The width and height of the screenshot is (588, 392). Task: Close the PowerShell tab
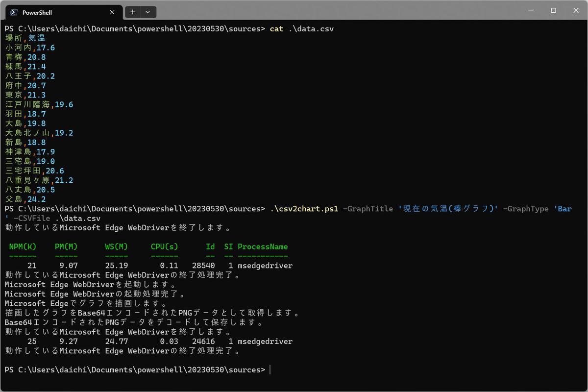point(113,12)
